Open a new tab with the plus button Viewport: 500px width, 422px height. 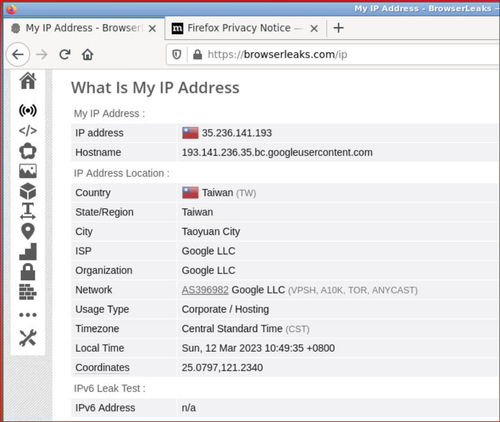click(338, 28)
